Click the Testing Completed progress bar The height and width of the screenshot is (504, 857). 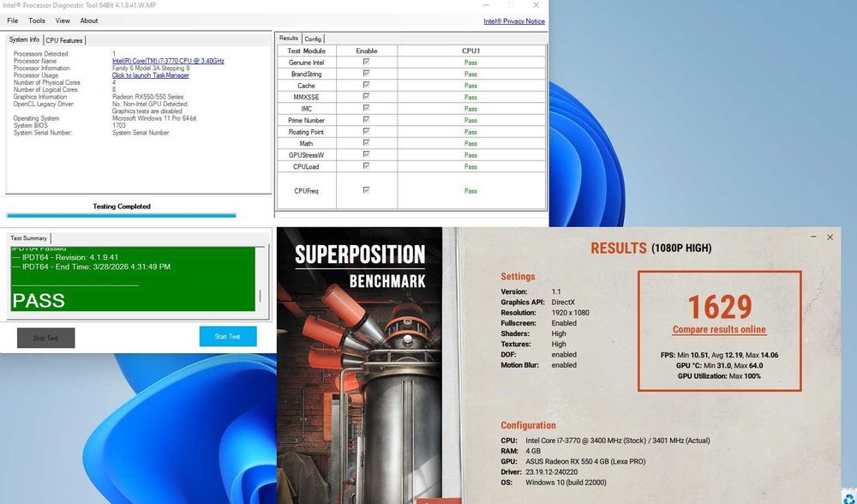(x=122, y=216)
